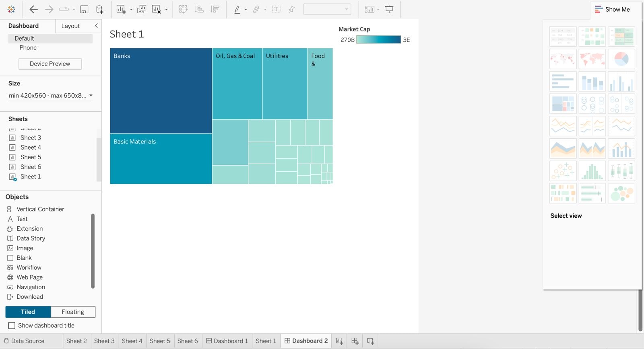Select pie chart in Show Me
The width and height of the screenshot is (644, 349).
point(621,59)
